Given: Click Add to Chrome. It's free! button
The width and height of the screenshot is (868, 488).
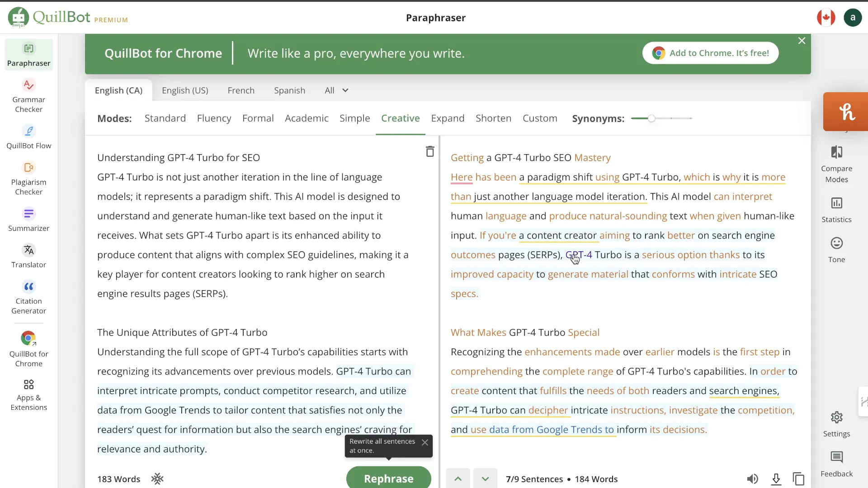Looking at the screenshot, I should click(710, 53).
